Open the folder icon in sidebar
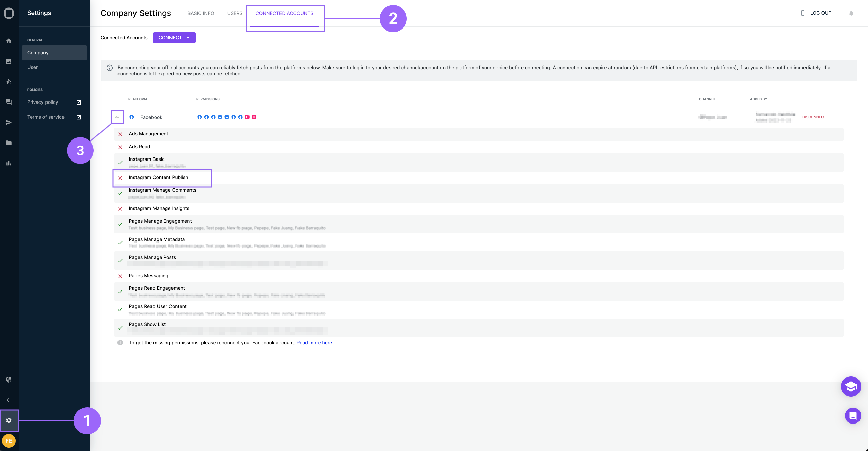The height and width of the screenshot is (451, 868). pyautogui.click(x=9, y=143)
